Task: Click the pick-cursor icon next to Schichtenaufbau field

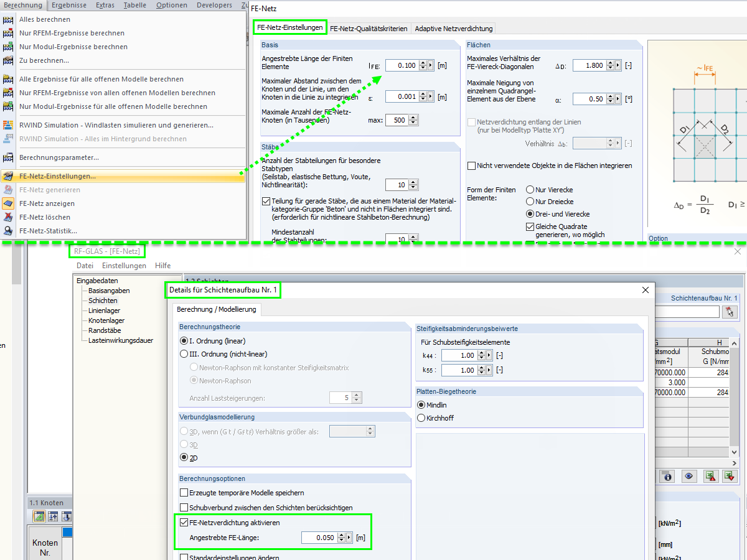Action: pos(729,312)
